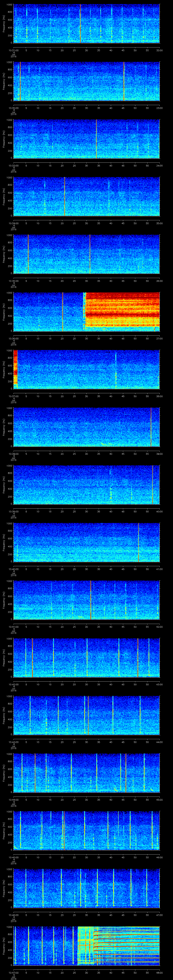Click the spectrogram panel starting at 10:42:00
This screenshot has width=173, height=980.
(87, 658)
